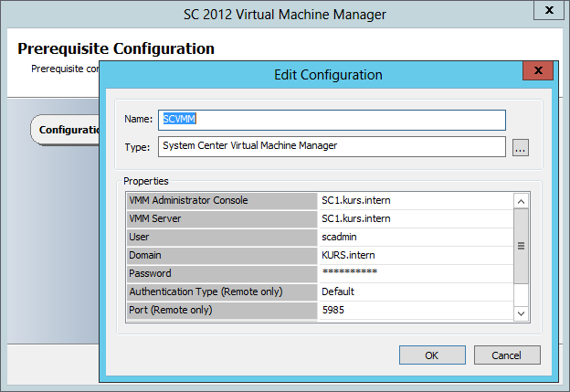570x392 pixels.
Task: Edit the Domain value KURS.intern
Action: [416, 255]
